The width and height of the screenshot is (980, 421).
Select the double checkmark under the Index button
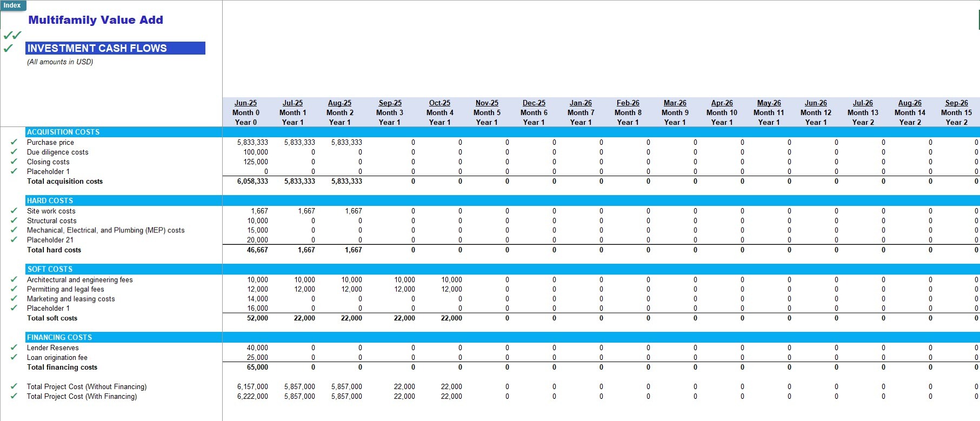[x=12, y=36]
